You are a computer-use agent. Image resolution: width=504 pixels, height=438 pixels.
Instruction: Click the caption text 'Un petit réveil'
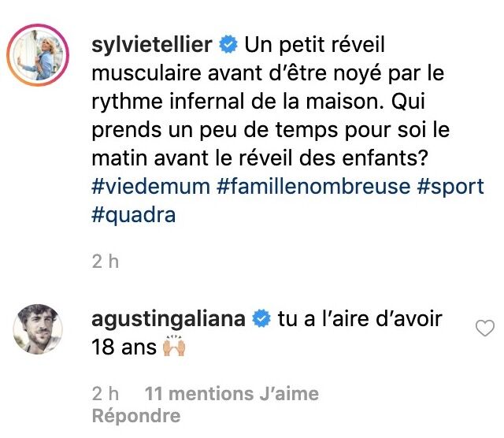315,44
